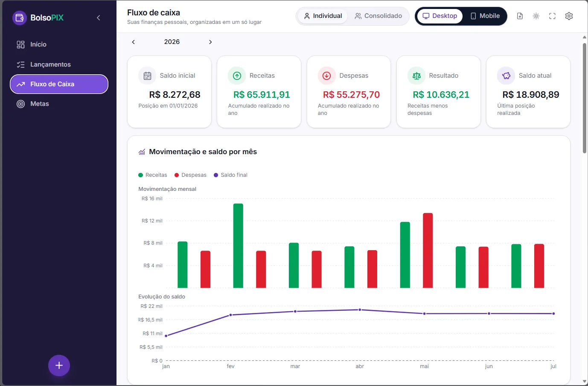Click the fev data point on balance line
Screen dimensions: 588x386
pyautogui.click(x=231, y=315)
